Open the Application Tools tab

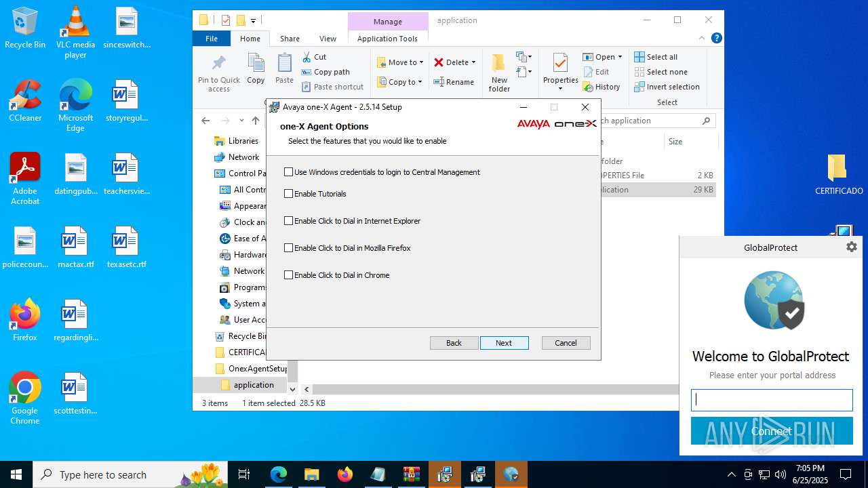click(x=387, y=39)
